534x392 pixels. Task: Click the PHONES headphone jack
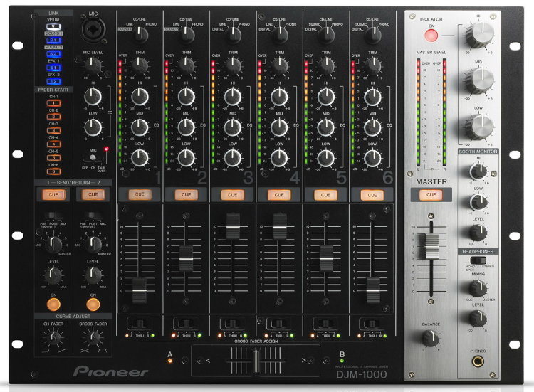478,361
